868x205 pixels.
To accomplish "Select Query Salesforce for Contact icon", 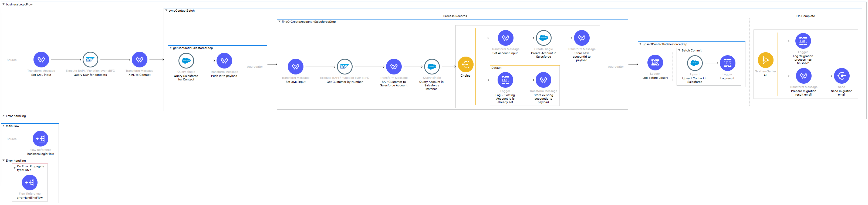I will click(x=186, y=61).
